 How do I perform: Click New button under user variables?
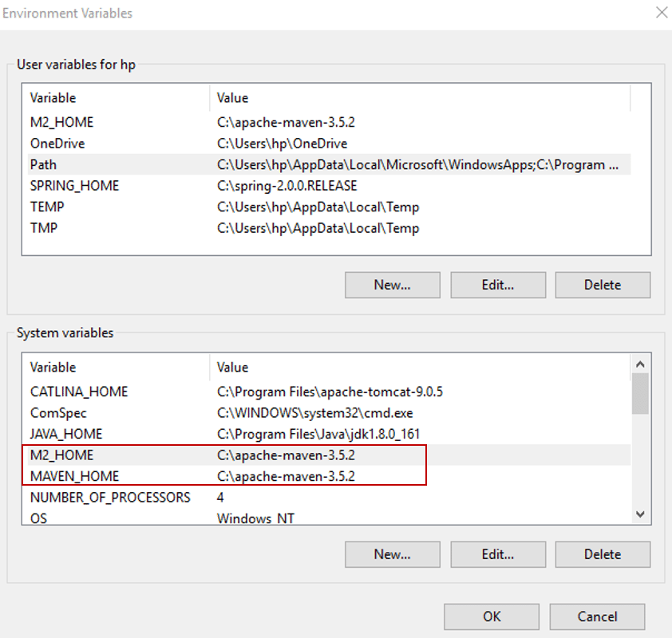tap(393, 285)
